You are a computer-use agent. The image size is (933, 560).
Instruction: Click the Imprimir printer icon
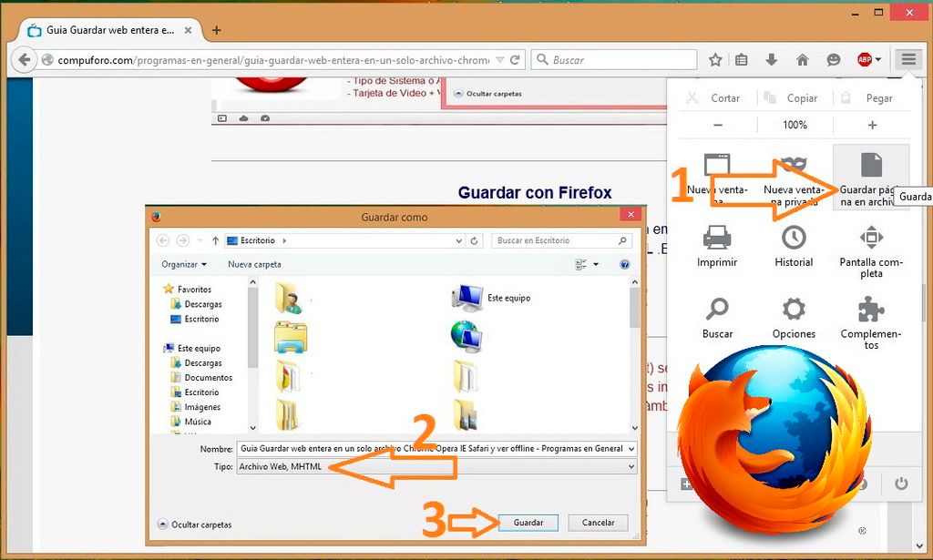pyautogui.click(x=717, y=237)
